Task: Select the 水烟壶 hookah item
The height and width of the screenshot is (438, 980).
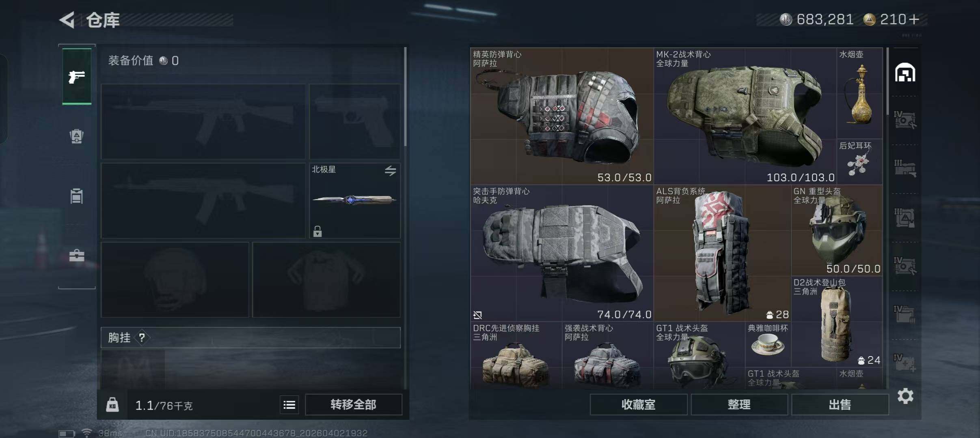Action: pos(860,93)
